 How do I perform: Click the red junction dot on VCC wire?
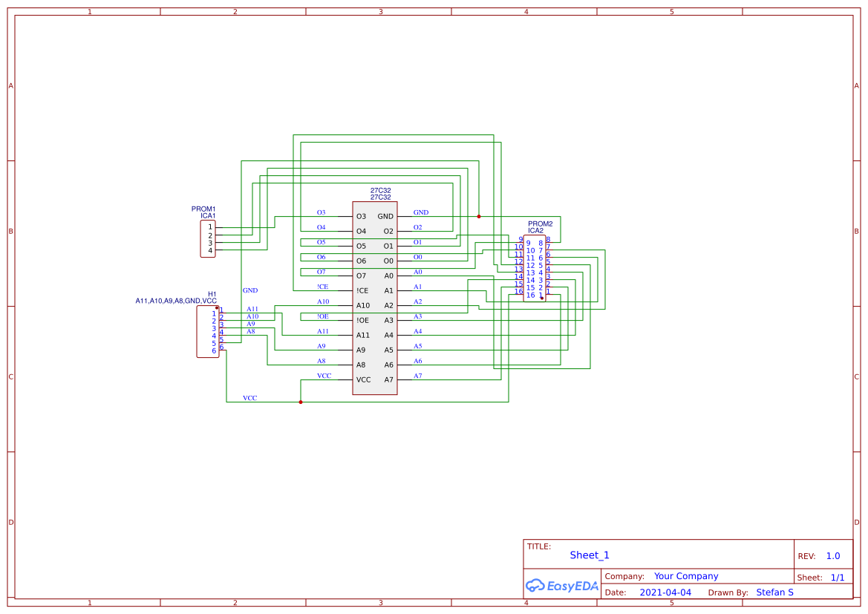click(x=301, y=402)
